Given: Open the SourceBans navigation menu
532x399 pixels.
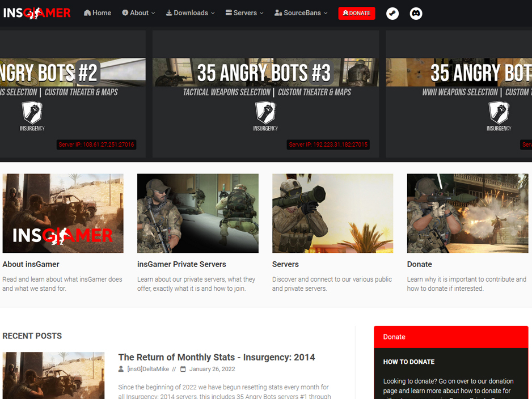Looking at the screenshot, I should click(301, 13).
